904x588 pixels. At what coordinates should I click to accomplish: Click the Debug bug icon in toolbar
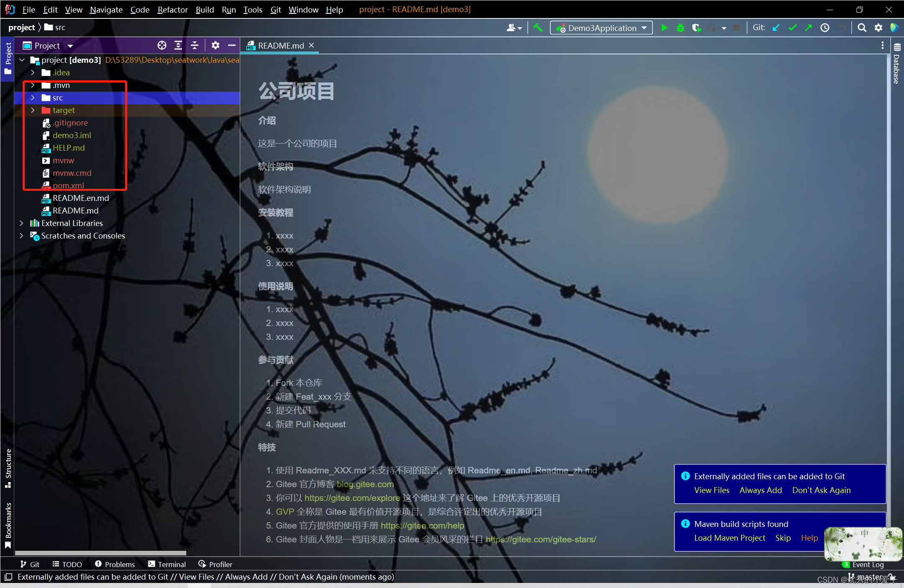tap(681, 27)
